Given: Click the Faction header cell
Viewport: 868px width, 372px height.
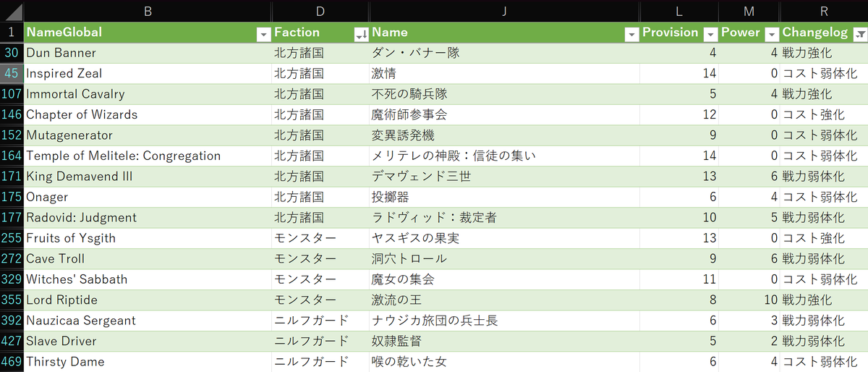Looking at the screenshot, I should tap(320, 33).
